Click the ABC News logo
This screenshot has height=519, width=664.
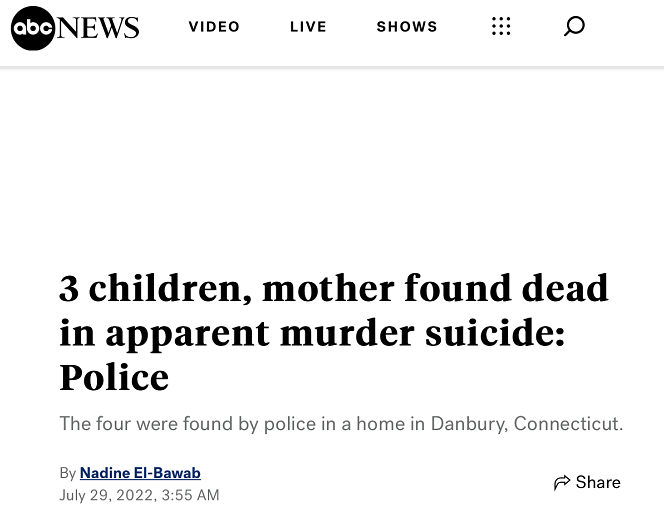pyautogui.click(x=75, y=28)
